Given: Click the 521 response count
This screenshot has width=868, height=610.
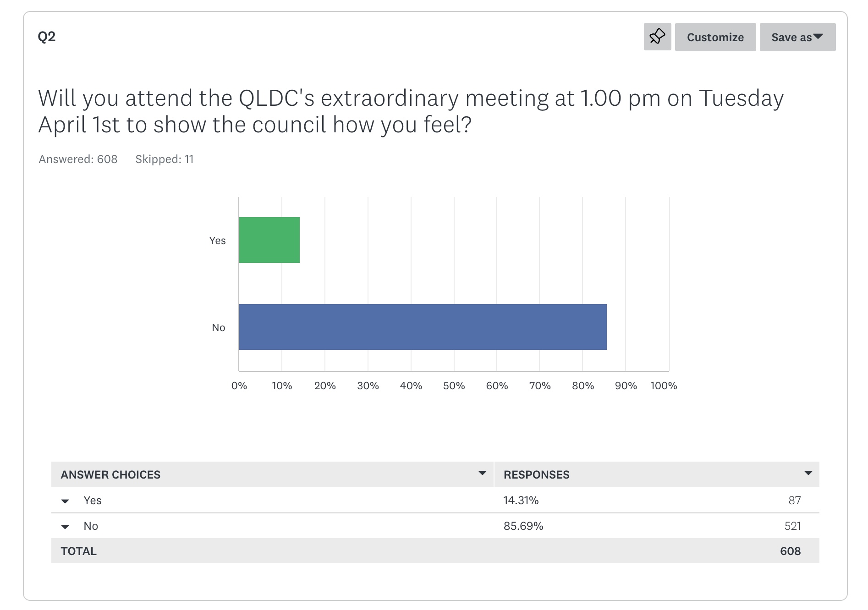Looking at the screenshot, I should coord(792,526).
